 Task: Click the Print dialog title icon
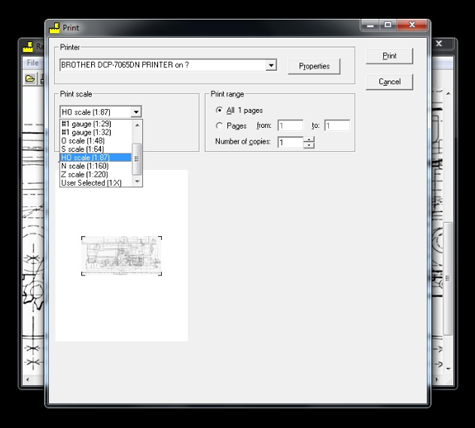pos(55,28)
